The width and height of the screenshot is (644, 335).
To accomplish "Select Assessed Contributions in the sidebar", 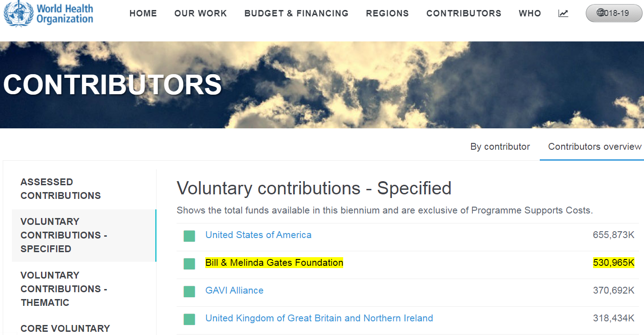I will click(61, 188).
